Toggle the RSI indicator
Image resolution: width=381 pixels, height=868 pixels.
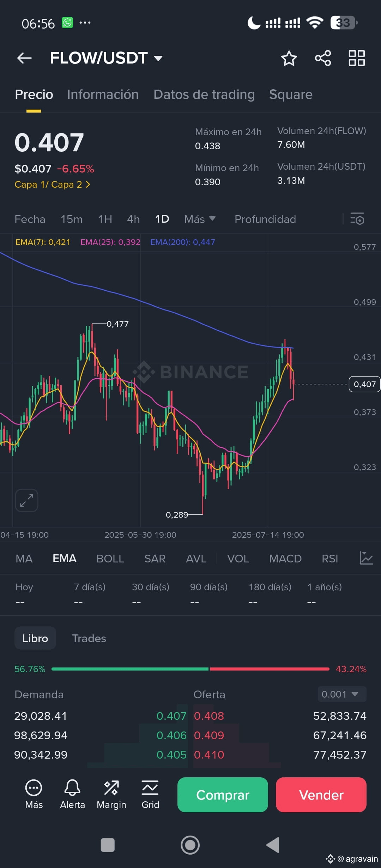[x=330, y=559]
